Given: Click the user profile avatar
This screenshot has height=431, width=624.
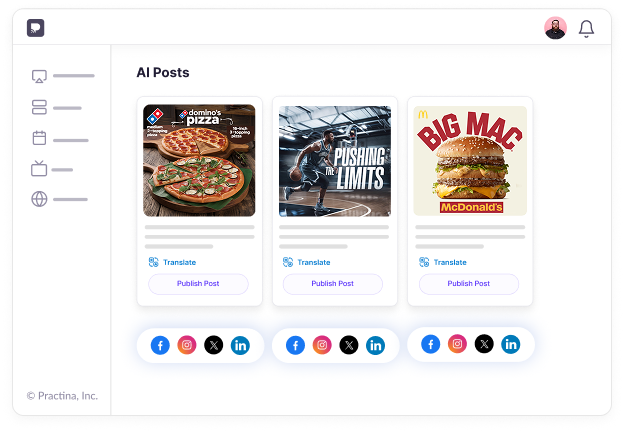Looking at the screenshot, I should point(555,28).
